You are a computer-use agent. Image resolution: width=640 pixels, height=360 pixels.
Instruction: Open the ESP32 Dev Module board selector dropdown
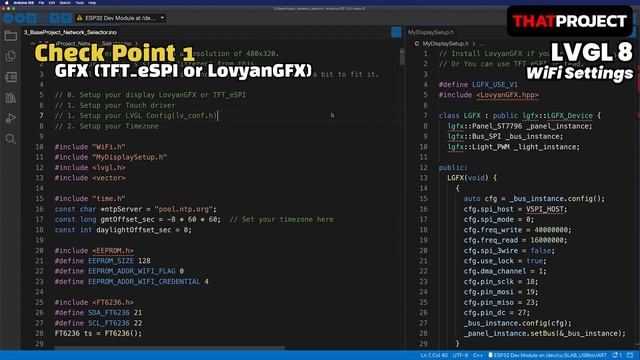click(x=120, y=18)
